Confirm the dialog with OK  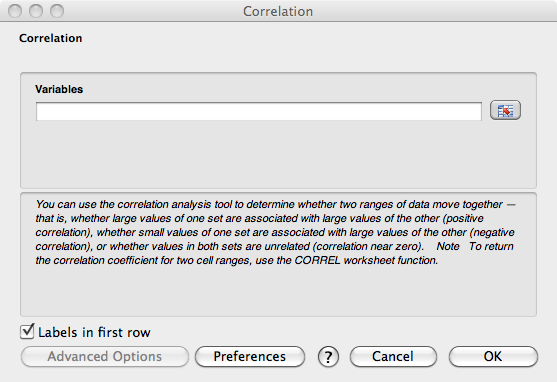[493, 356]
